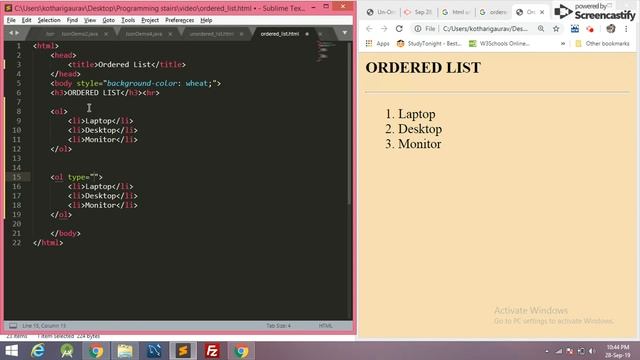Close the active Chrome tab
Image resolution: width=640 pixels, height=360 pixels.
542,12
